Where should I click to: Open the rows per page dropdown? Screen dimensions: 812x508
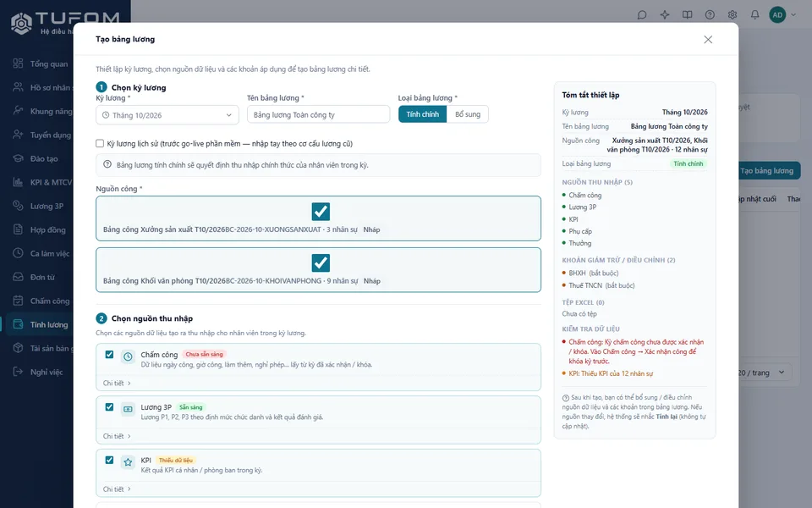tap(762, 373)
